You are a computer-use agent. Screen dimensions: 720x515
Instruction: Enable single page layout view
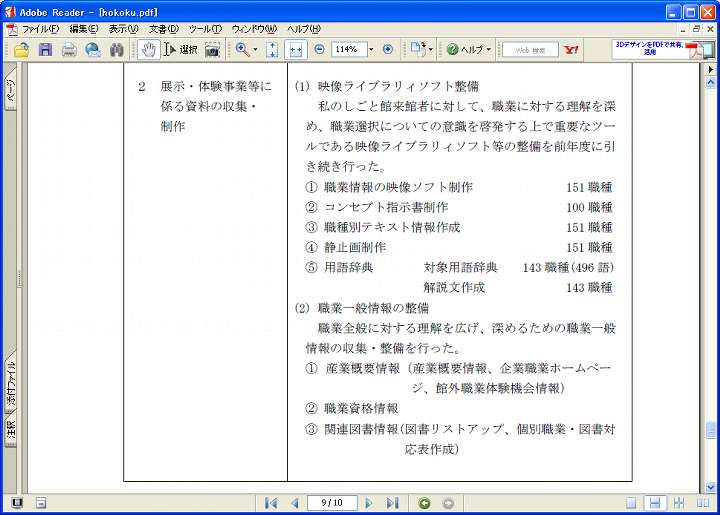(x=633, y=503)
